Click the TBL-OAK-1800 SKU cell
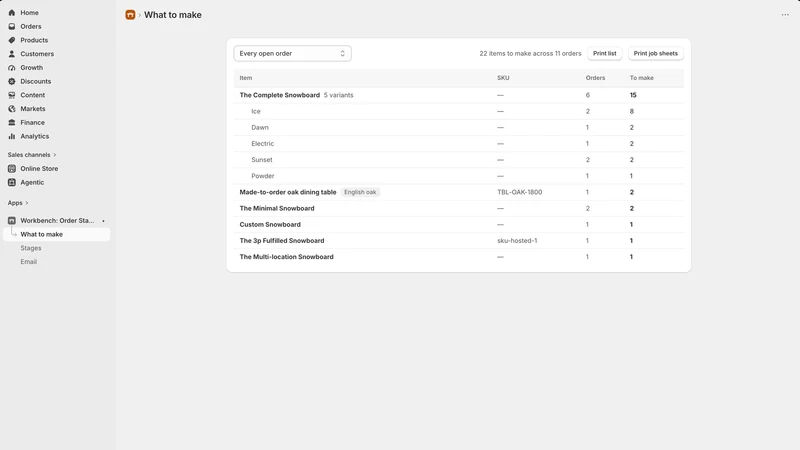The width and height of the screenshot is (800, 450). point(519,192)
